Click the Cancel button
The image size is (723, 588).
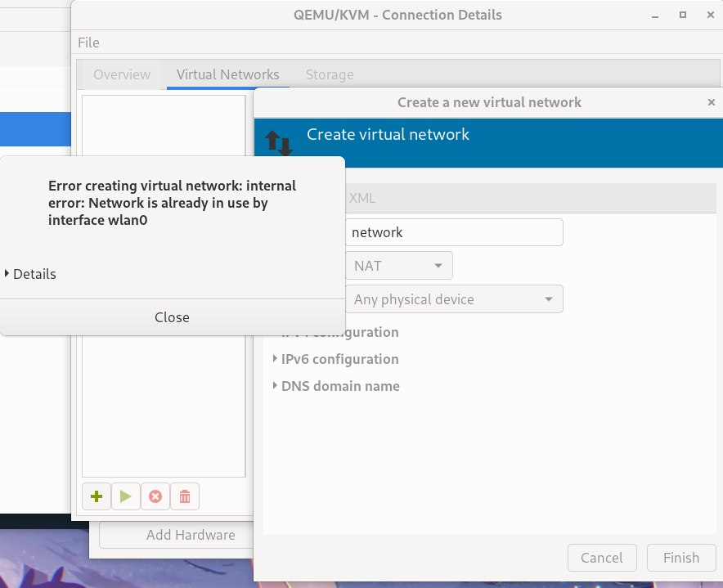tap(602, 558)
